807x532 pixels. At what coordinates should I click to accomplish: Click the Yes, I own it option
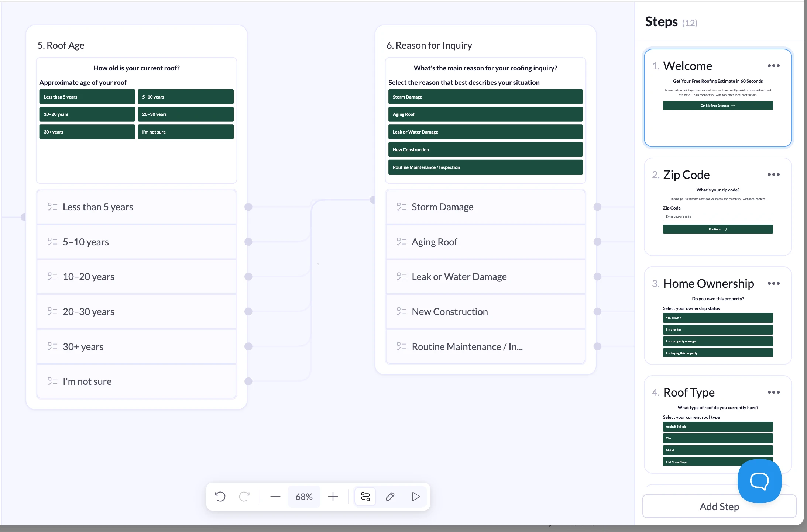718,318
